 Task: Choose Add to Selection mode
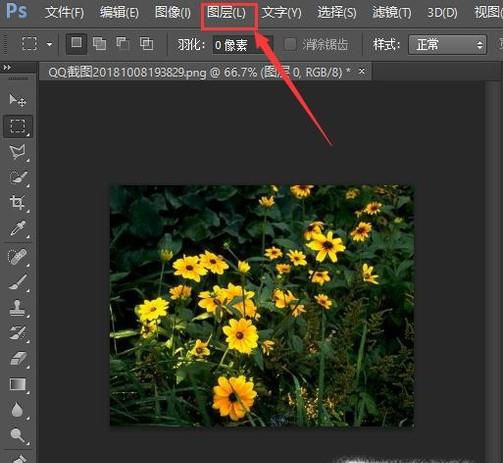click(x=99, y=44)
